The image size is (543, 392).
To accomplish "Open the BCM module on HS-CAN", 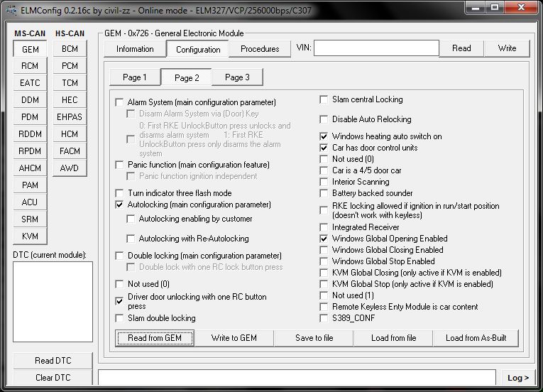I will (70, 49).
